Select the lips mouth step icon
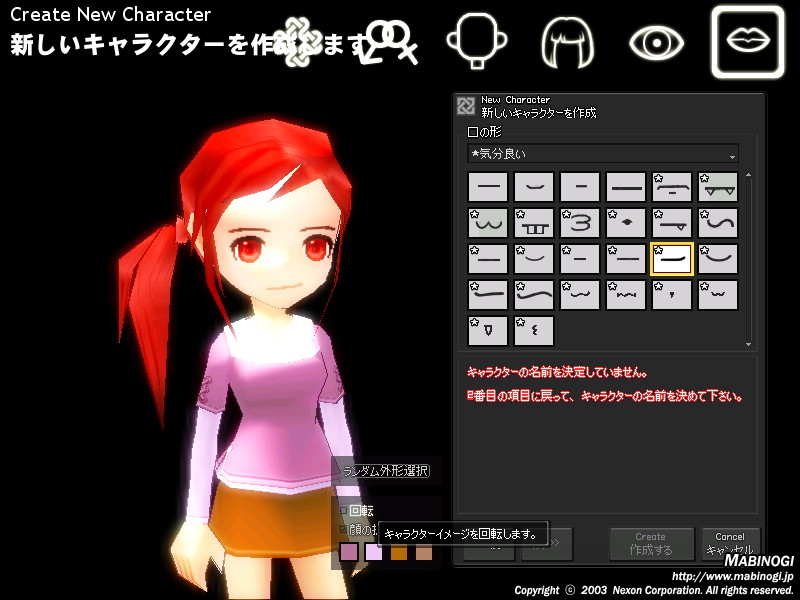The width and height of the screenshot is (800, 600). pos(748,42)
